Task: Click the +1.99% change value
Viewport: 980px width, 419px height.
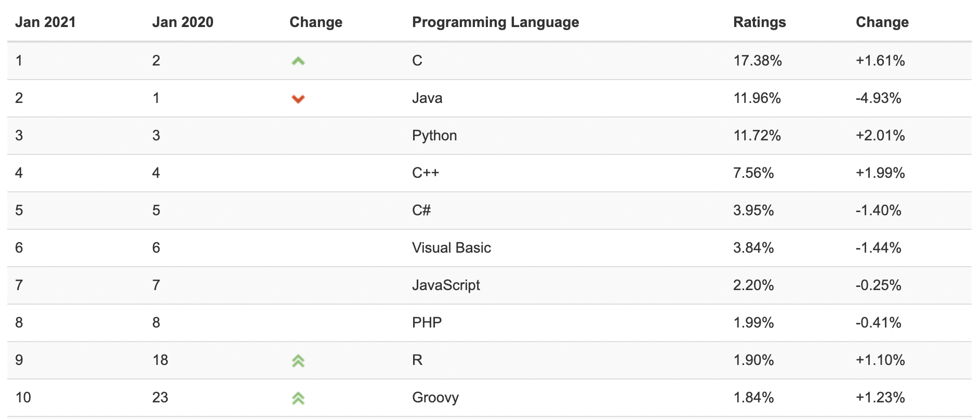Action: [880, 173]
